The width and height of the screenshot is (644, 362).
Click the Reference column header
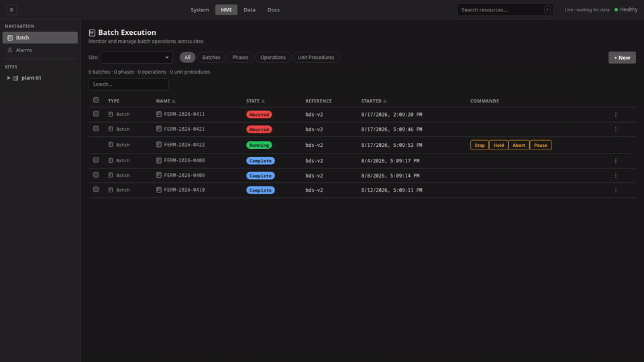click(x=318, y=101)
